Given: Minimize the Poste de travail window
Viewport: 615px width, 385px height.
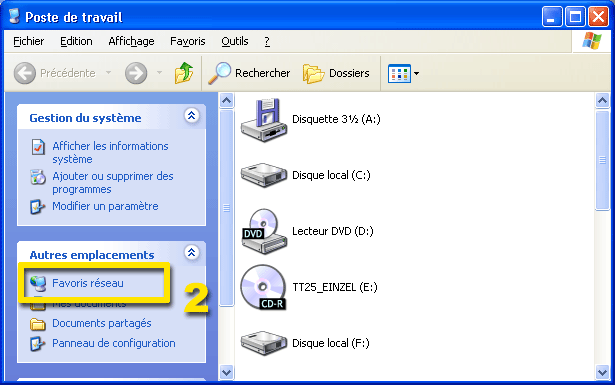Looking at the screenshot, I should [x=552, y=17].
